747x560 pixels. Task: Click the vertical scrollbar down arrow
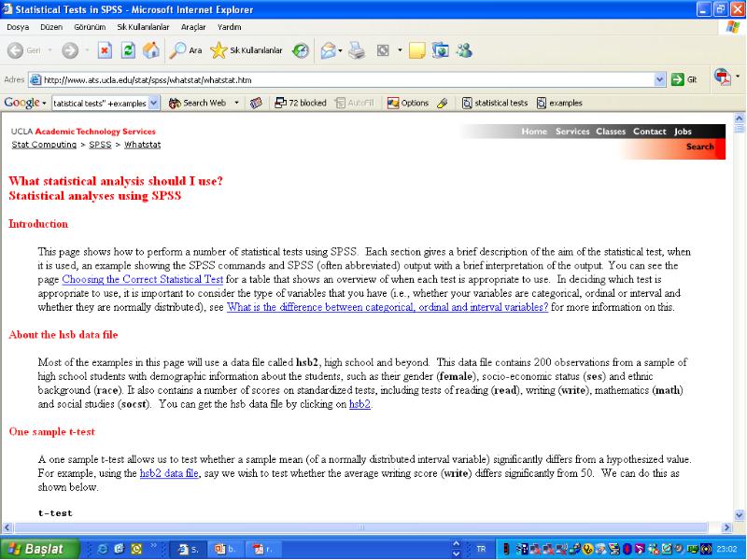[x=740, y=515]
